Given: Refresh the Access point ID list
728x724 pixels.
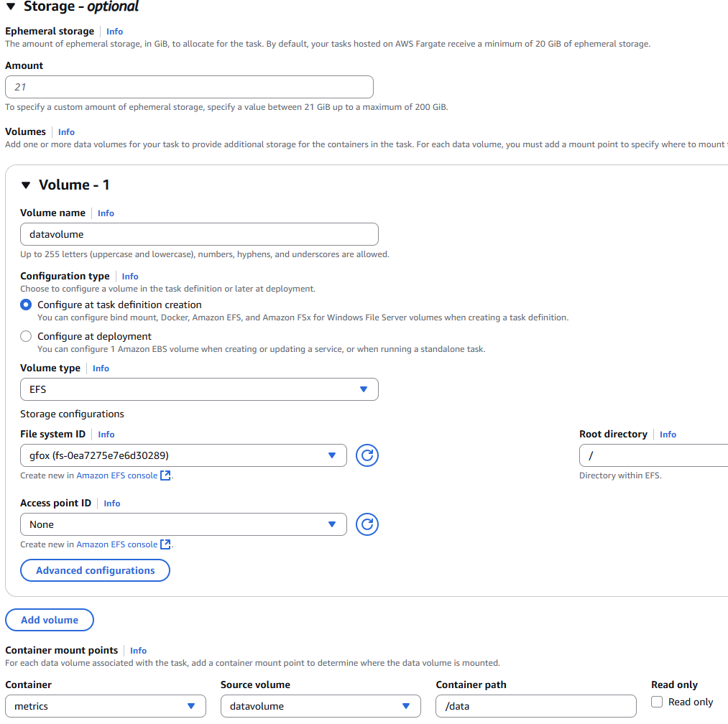Looking at the screenshot, I should tap(367, 524).
